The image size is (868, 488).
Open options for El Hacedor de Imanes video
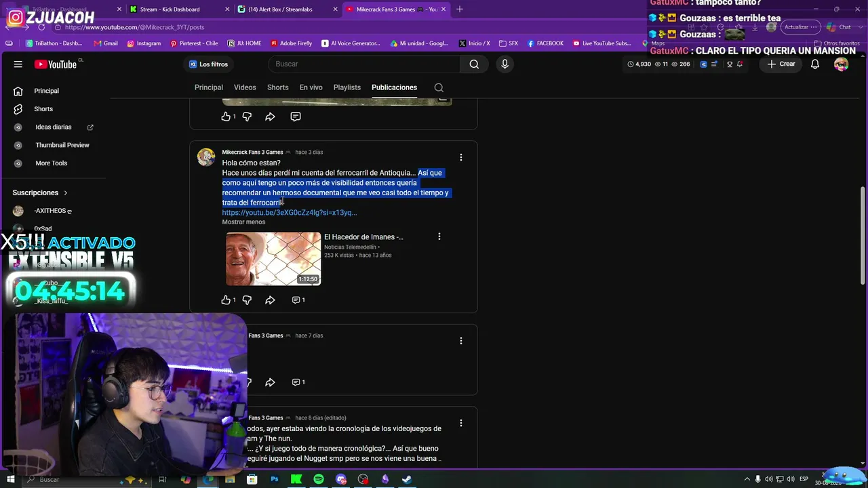[439, 237]
